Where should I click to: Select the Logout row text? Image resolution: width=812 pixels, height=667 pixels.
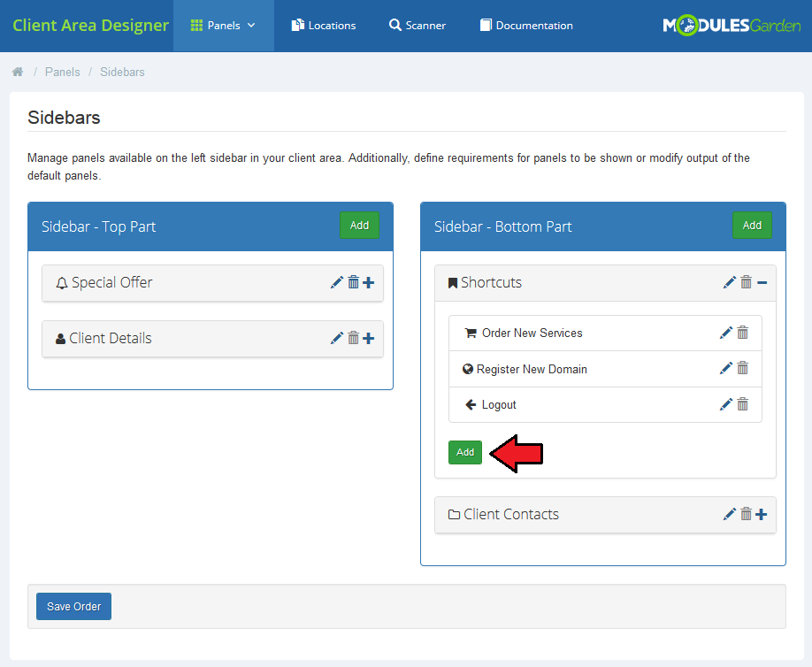click(x=499, y=405)
